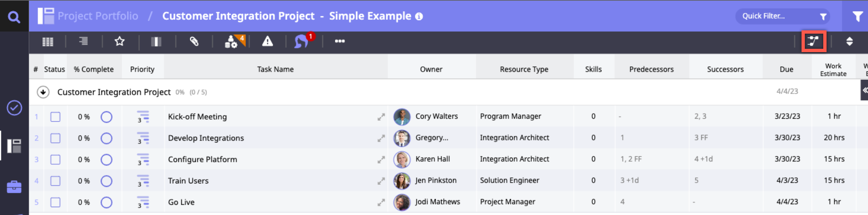Image resolution: width=868 pixels, height=215 pixels.
Task: Click the Owner column header
Action: pos(431,69)
